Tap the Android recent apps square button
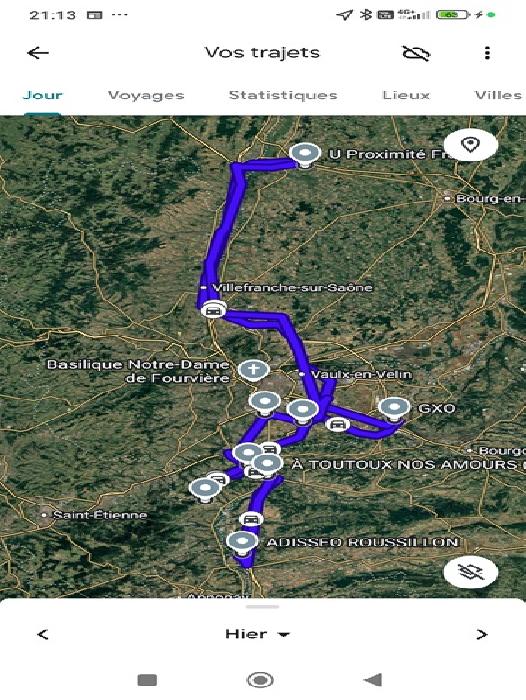 pyautogui.click(x=147, y=680)
